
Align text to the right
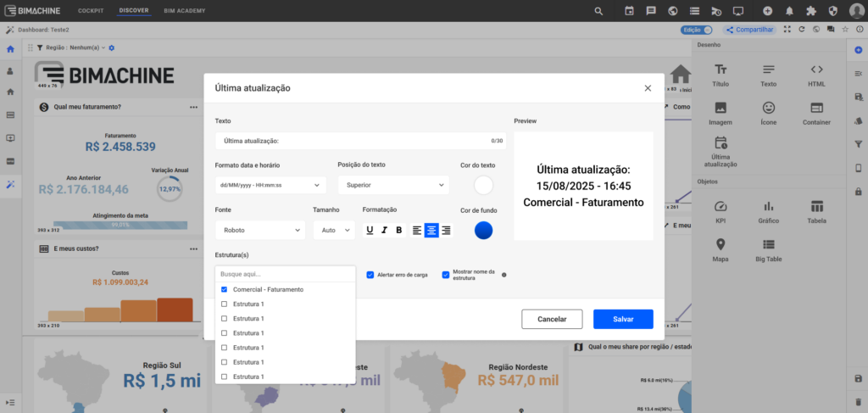[446, 230]
